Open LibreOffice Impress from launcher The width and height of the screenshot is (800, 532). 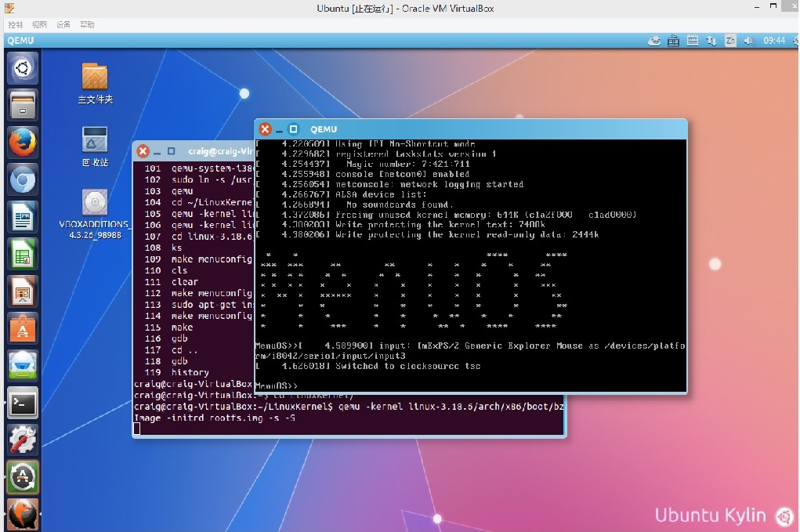click(x=23, y=291)
